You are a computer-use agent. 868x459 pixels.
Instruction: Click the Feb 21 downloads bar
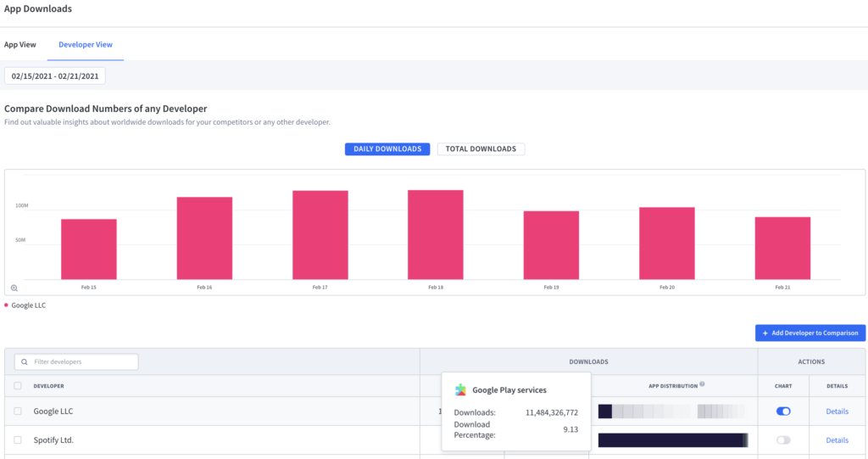coord(782,249)
